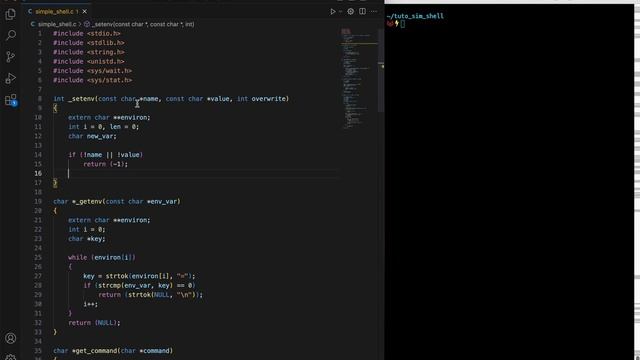Viewport: 640px width, 360px height.
Task: Click the terminal prompt input cursor
Action: tap(402, 24)
